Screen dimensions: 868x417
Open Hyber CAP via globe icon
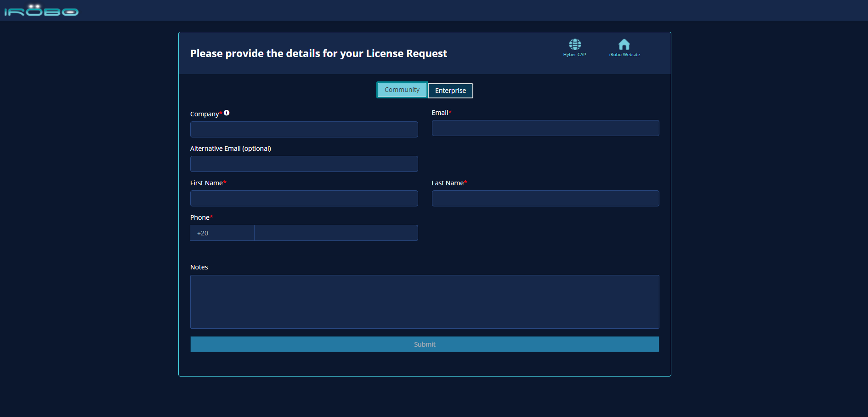coord(574,44)
